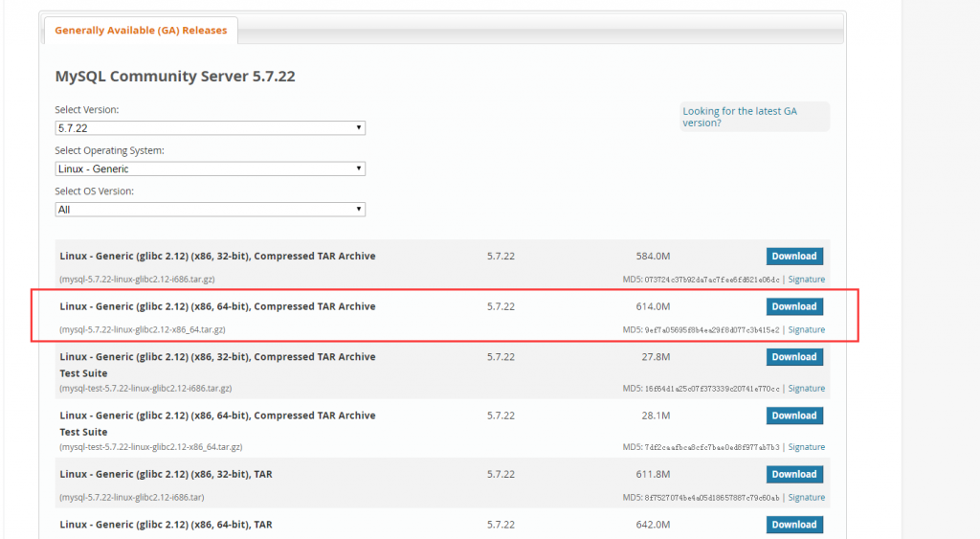
Task: Select the filename mysql-5.7.22-linux-glibc2.12-i686.tar.gz
Action: coord(137,280)
